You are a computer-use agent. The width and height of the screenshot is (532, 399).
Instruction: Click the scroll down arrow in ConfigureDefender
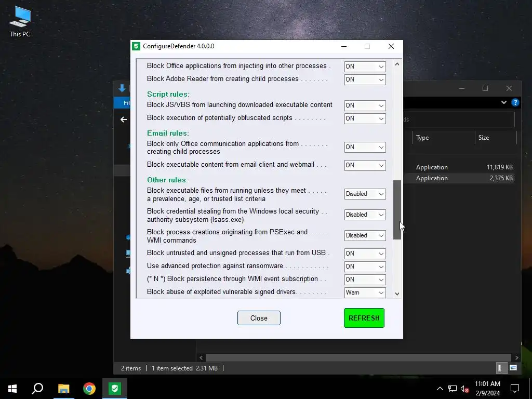coord(397,294)
